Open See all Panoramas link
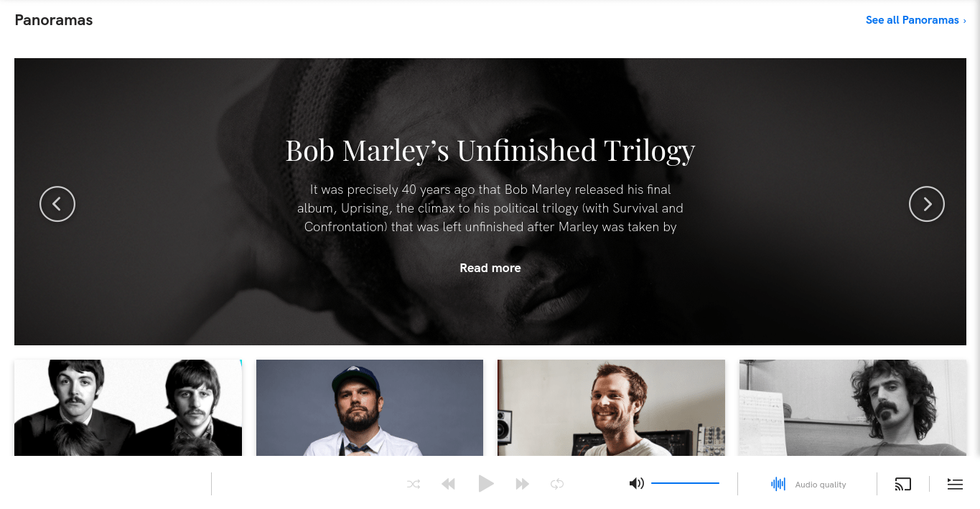 pyautogui.click(x=915, y=20)
